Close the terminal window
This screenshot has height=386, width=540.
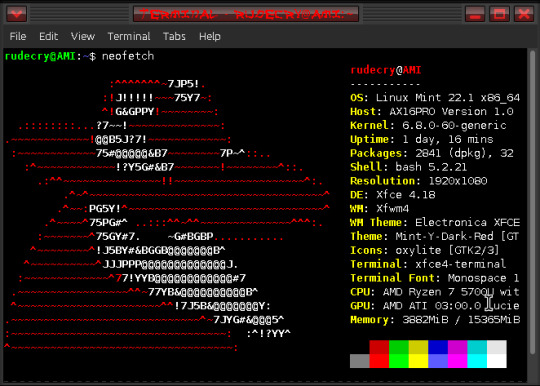(524, 14)
